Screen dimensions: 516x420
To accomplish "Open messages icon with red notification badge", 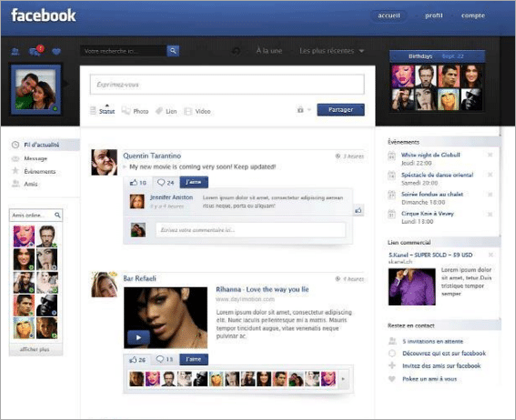I will [35, 51].
